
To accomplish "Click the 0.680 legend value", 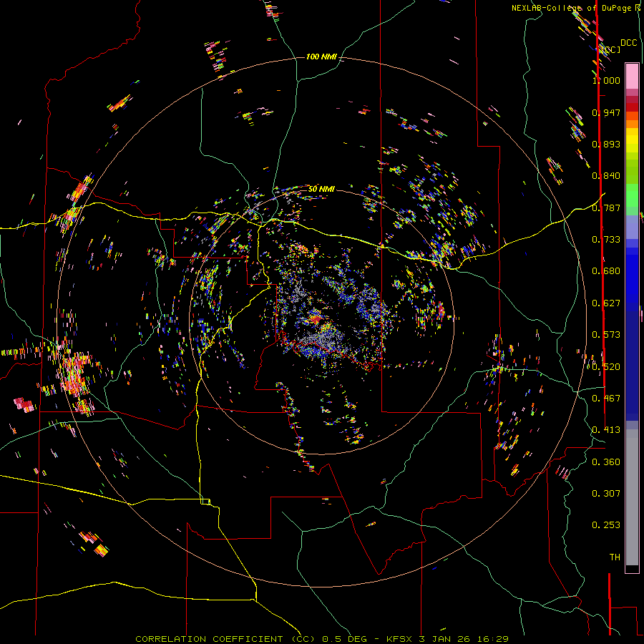I will [x=606, y=271].
